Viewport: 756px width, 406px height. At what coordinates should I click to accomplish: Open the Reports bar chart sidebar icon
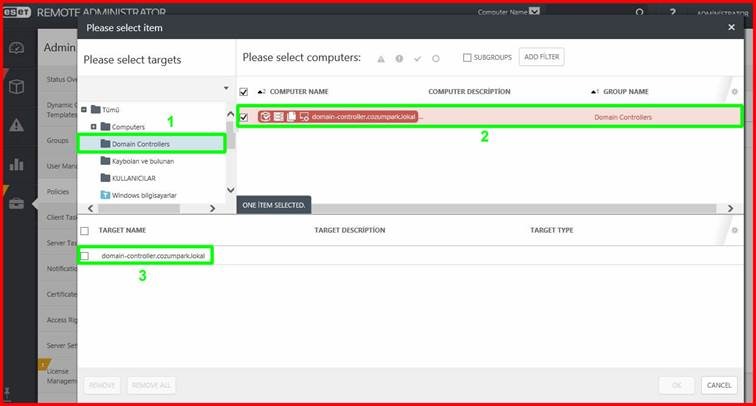pyautogui.click(x=16, y=164)
